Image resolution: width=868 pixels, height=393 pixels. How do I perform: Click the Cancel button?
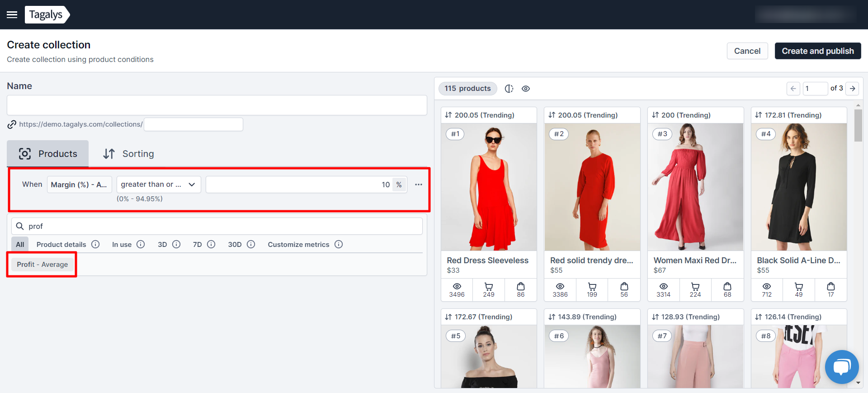tap(747, 51)
